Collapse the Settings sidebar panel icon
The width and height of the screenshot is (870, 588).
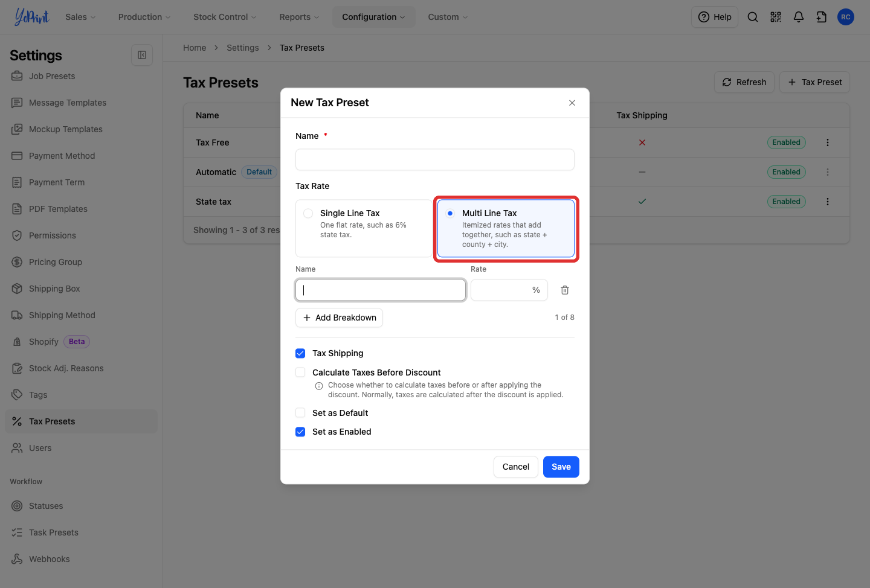coord(142,55)
